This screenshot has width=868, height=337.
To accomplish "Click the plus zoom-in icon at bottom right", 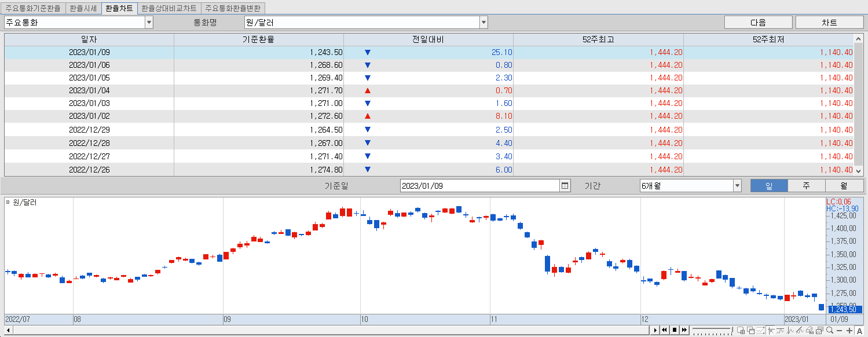I will tap(849, 331).
